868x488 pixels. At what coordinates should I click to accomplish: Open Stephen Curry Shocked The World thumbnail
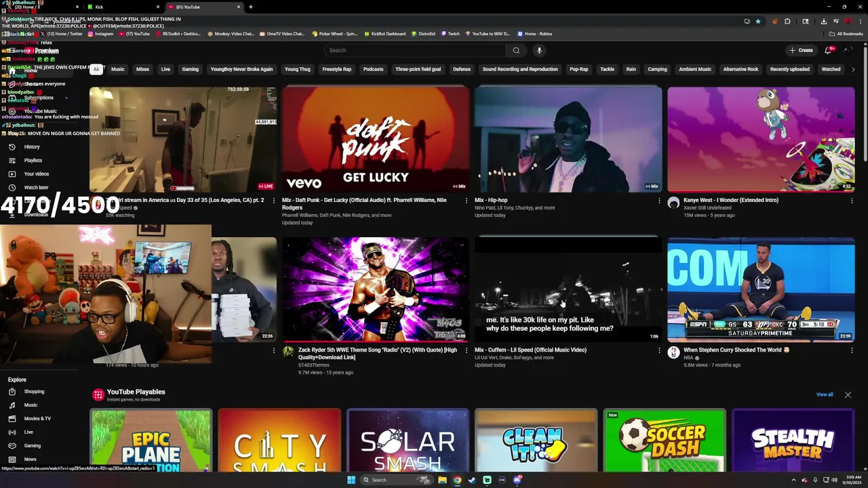[761, 289]
